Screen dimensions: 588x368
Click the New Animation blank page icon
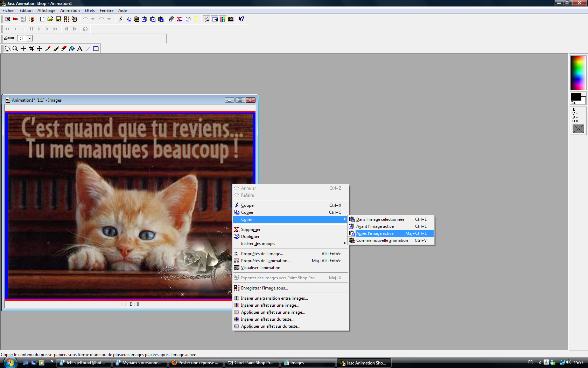tap(42, 19)
